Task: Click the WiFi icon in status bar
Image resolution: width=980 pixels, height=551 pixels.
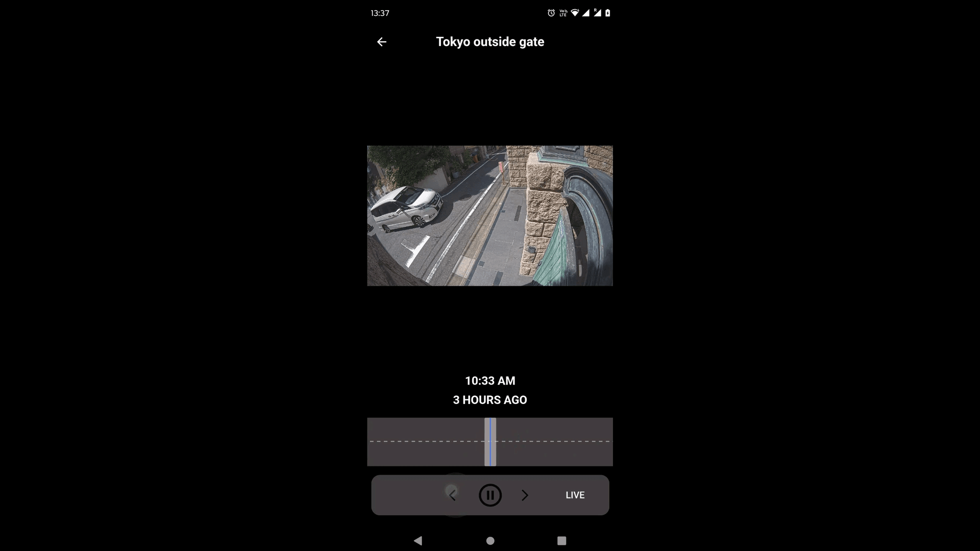Action: (x=575, y=13)
